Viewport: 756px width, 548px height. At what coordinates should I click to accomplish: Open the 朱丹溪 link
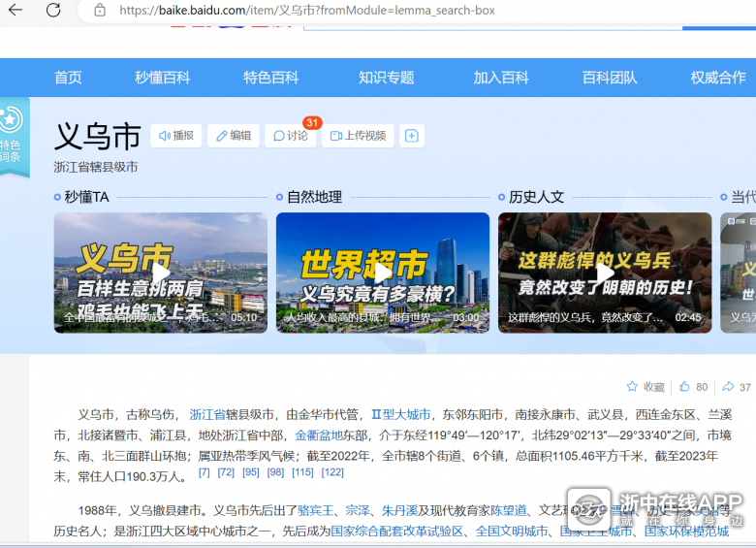coord(399,510)
